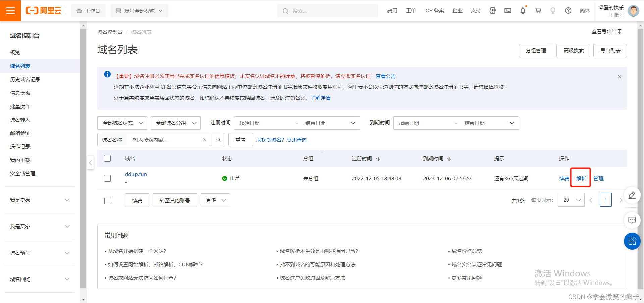Screen dimensions: 644x303
Task: Click 管理 link for ddup.fun
Action: pos(598,178)
